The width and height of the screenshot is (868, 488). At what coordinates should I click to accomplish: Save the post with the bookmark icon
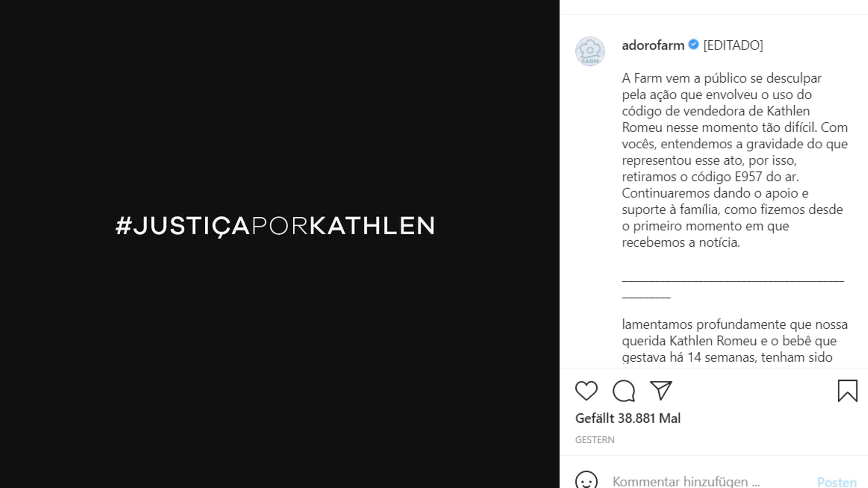pyautogui.click(x=848, y=390)
